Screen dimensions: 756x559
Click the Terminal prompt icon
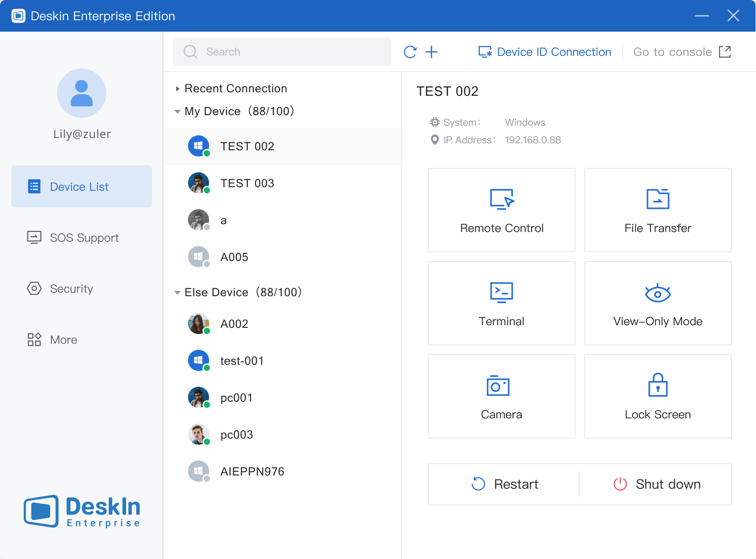click(502, 292)
